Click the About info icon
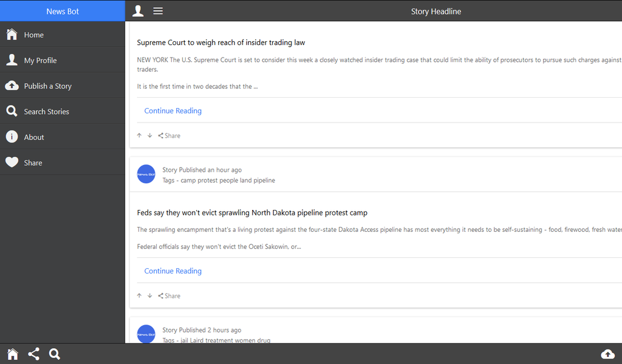 (12, 136)
